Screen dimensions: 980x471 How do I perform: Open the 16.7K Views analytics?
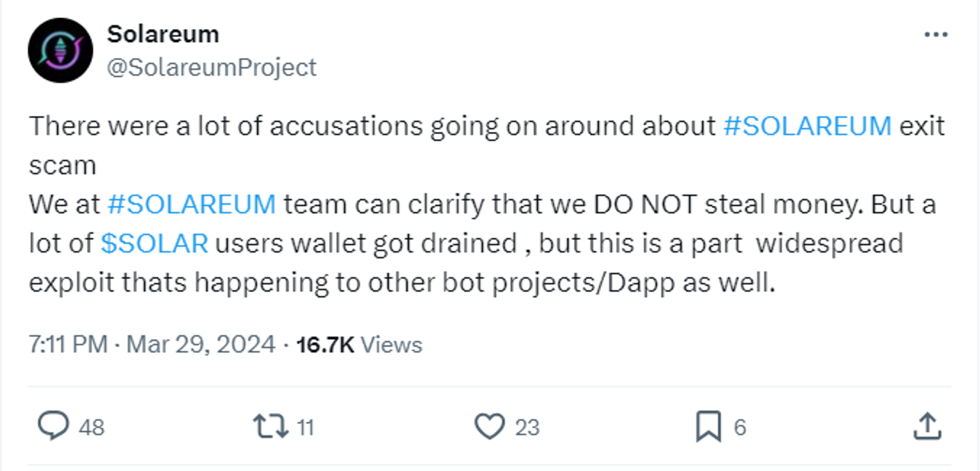point(359,343)
